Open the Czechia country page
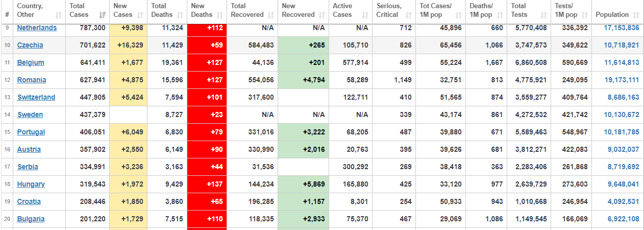The width and height of the screenshot is (644, 230). point(30,45)
